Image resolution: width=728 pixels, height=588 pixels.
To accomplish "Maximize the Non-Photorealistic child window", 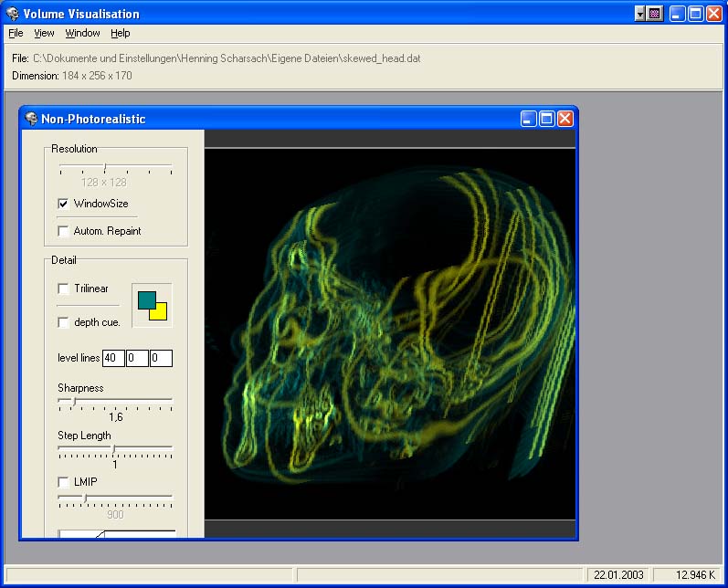I will [546, 119].
